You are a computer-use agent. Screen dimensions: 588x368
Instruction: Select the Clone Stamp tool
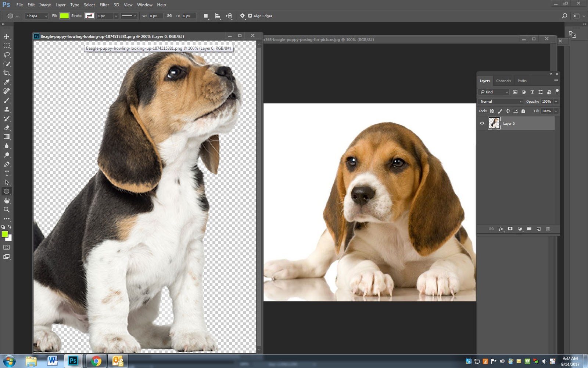6,109
